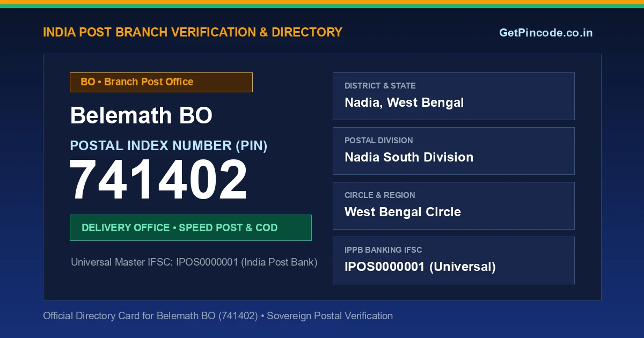644x338 pixels.
Task: Click West Bengal Circle text
Action: click(x=402, y=212)
